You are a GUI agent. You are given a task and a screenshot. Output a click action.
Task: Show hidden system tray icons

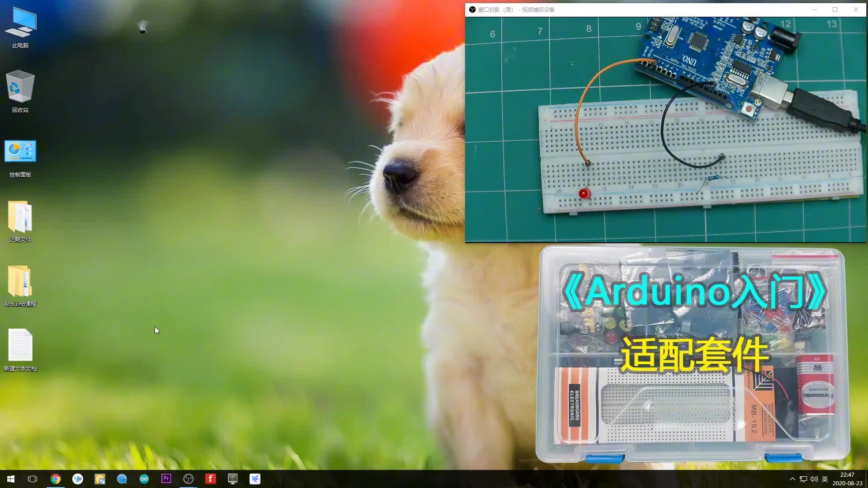[x=792, y=479]
